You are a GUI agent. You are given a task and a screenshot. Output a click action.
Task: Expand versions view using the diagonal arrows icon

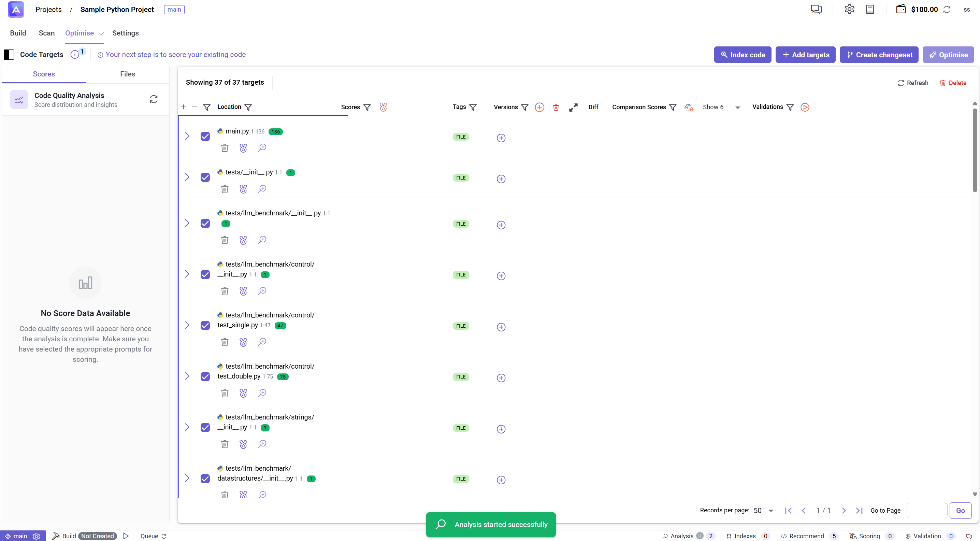point(573,107)
